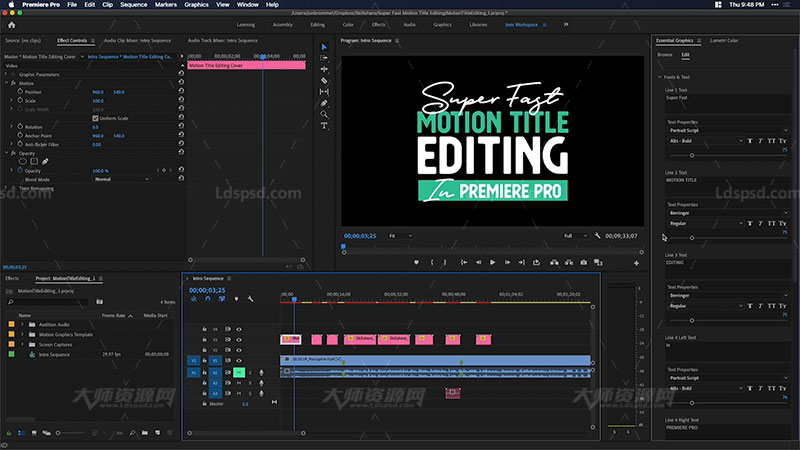Toggle Linked Selection in timeline
Viewport: 800px width, 450px height.
click(222, 299)
